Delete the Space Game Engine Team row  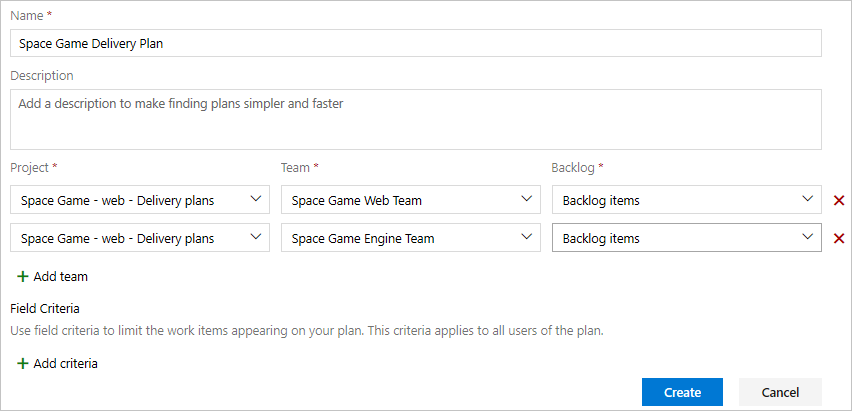(839, 238)
